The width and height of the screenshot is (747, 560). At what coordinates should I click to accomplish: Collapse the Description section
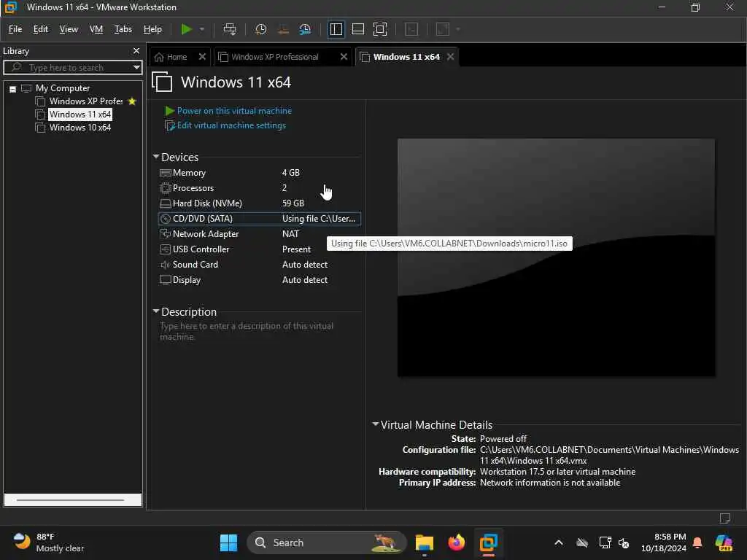(x=156, y=311)
